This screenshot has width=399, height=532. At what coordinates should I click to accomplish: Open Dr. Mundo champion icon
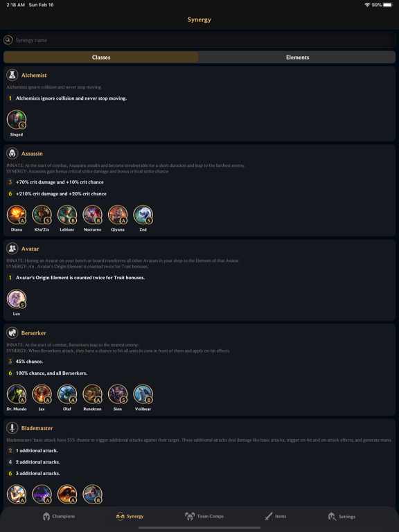[17, 394]
